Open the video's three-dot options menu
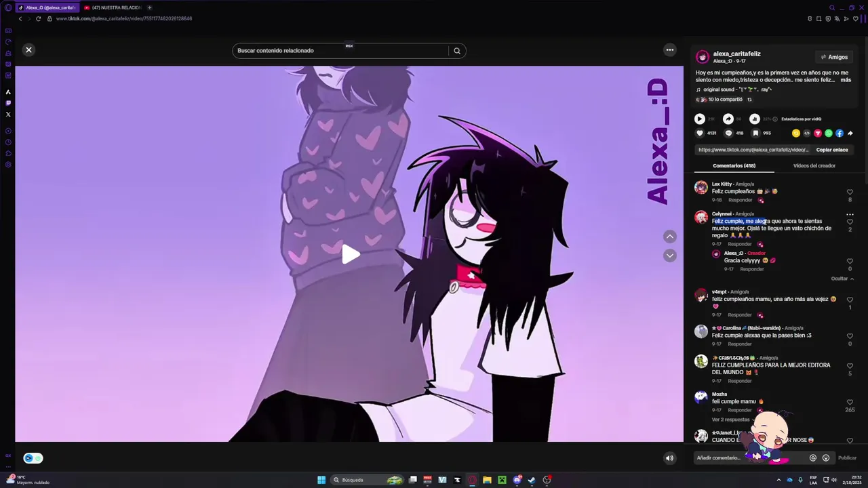Screen dimensions: 868x488 (670, 49)
